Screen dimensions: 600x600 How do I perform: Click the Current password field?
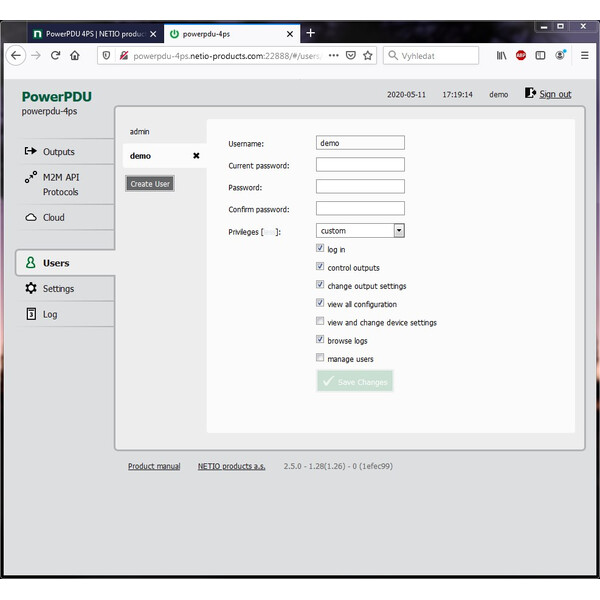pos(360,165)
